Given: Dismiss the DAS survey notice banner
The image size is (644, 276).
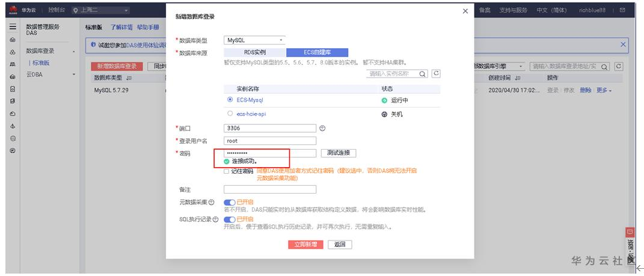Looking at the screenshot, I should tap(622, 44).
